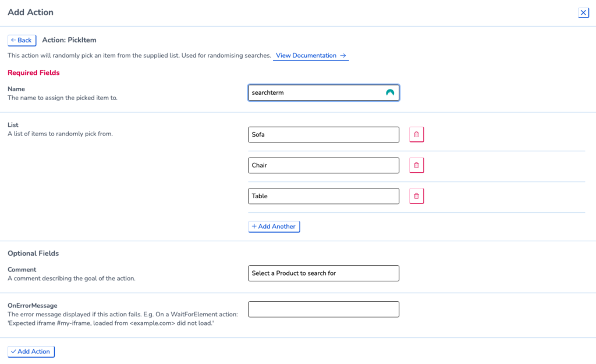Click the arrow beside View Documentation
Viewport: 596px width, 364px height.
click(343, 55)
